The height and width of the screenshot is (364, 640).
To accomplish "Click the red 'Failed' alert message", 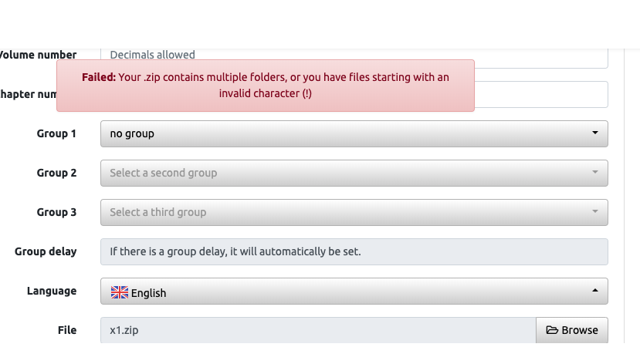I will click(x=265, y=86).
